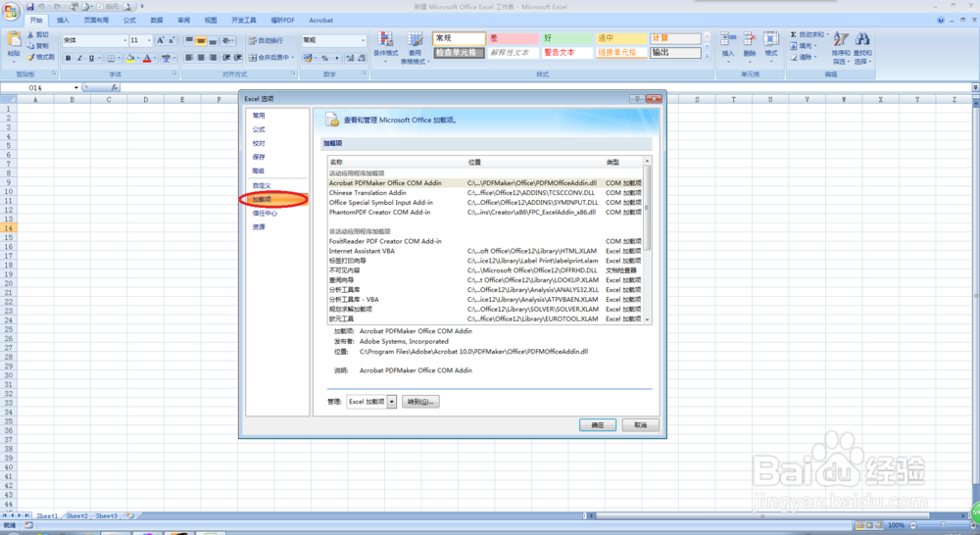980x535 pixels.
Task: Switch to the 插入 ribbon tab
Action: pyautogui.click(x=63, y=21)
